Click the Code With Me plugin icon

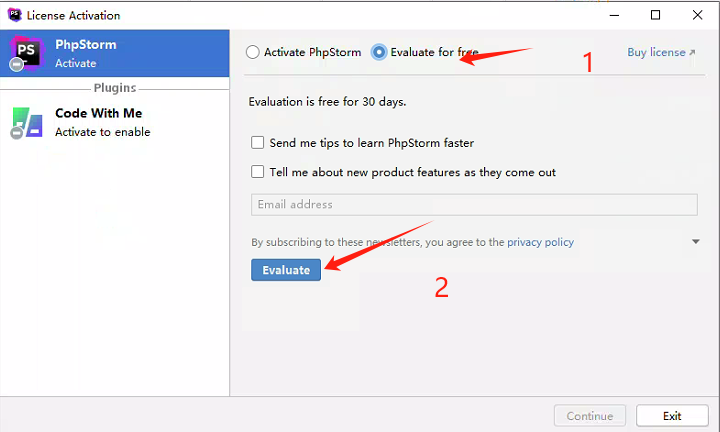pyautogui.click(x=27, y=123)
